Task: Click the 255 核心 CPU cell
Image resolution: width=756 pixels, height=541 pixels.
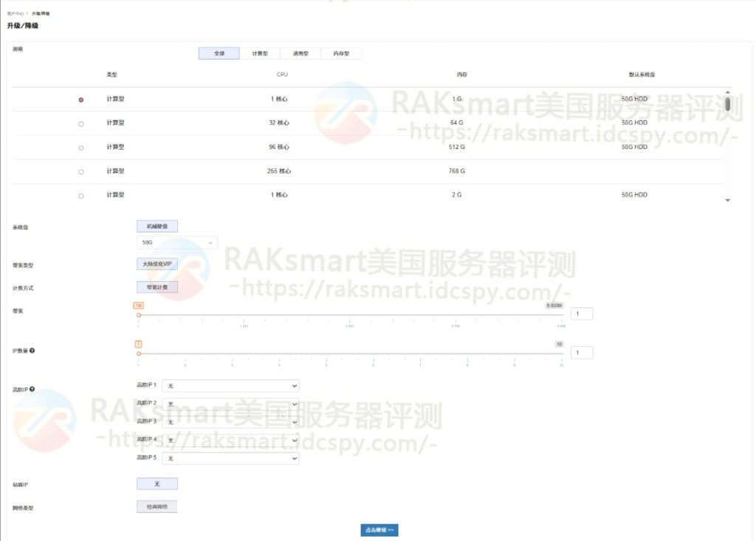Action: pyautogui.click(x=279, y=171)
